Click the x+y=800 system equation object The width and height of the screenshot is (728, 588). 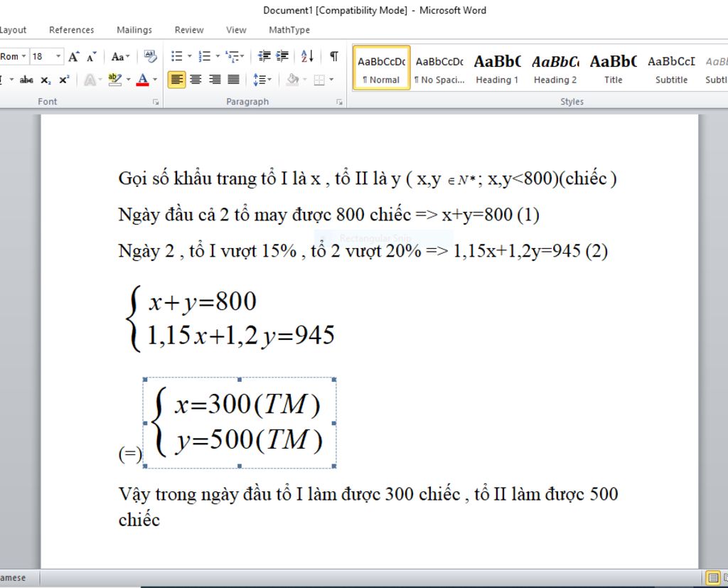[231, 319]
